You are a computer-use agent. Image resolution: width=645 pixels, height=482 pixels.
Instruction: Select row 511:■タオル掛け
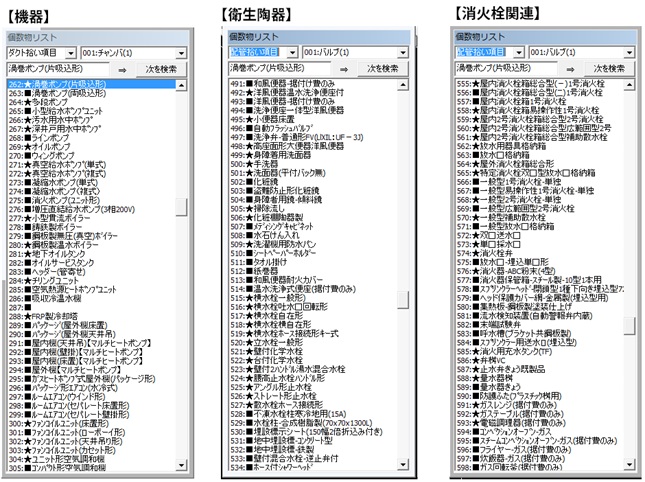pos(313,262)
